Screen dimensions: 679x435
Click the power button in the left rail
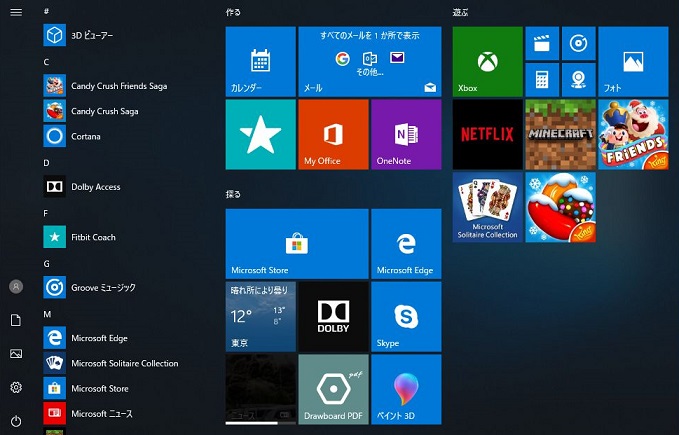coord(16,421)
